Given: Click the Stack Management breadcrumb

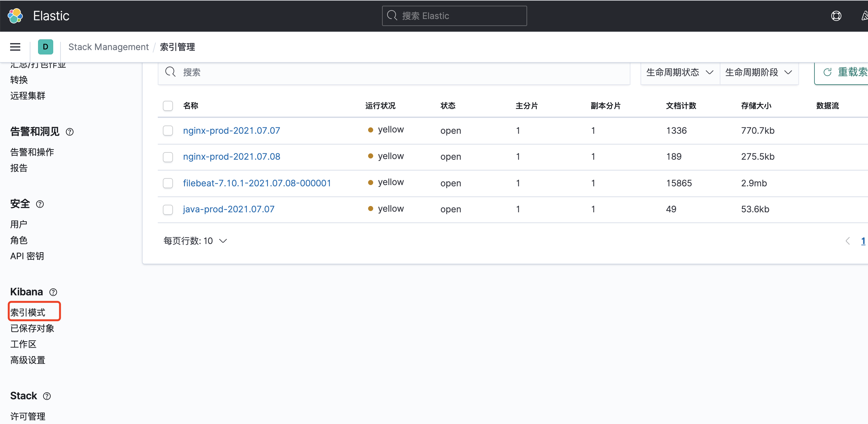Looking at the screenshot, I should click(108, 47).
